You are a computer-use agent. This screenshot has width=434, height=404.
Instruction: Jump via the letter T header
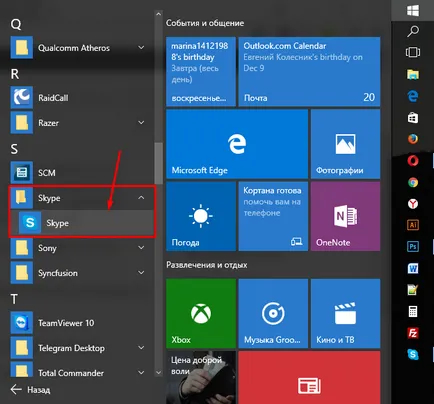pyautogui.click(x=14, y=299)
